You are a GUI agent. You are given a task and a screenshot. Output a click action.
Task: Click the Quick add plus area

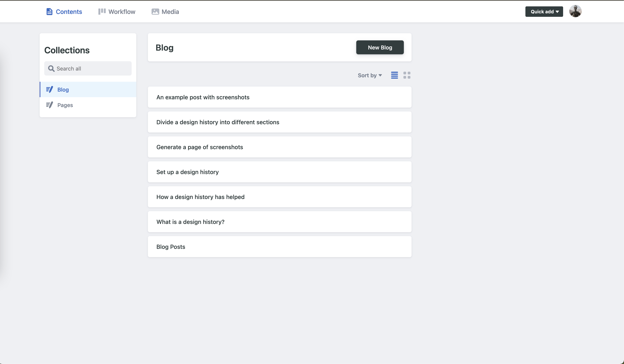(544, 11)
